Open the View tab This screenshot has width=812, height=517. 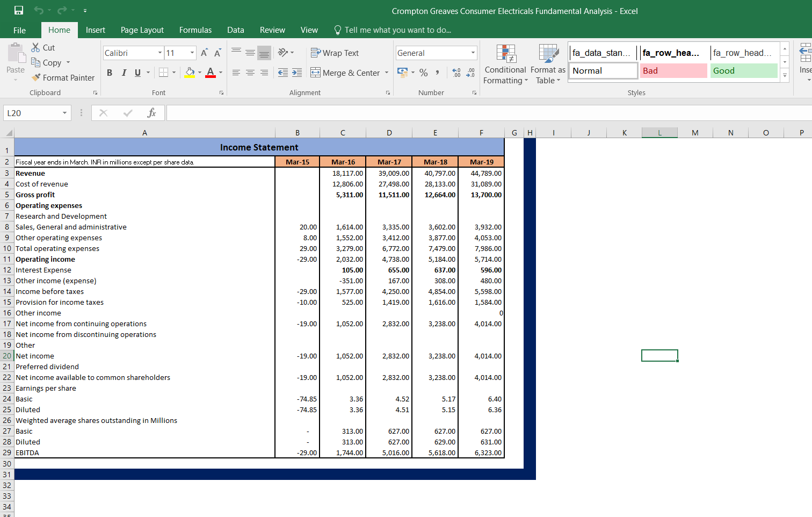pos(309,30)
